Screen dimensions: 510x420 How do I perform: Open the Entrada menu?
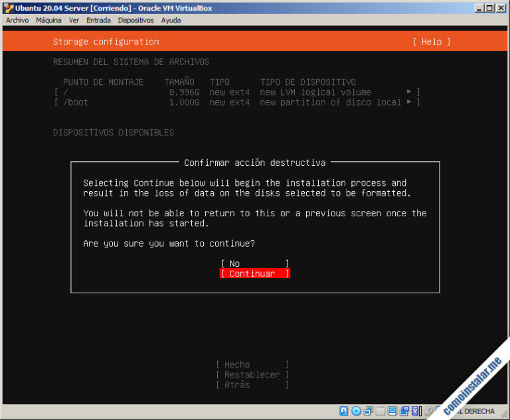click(98, 21)
